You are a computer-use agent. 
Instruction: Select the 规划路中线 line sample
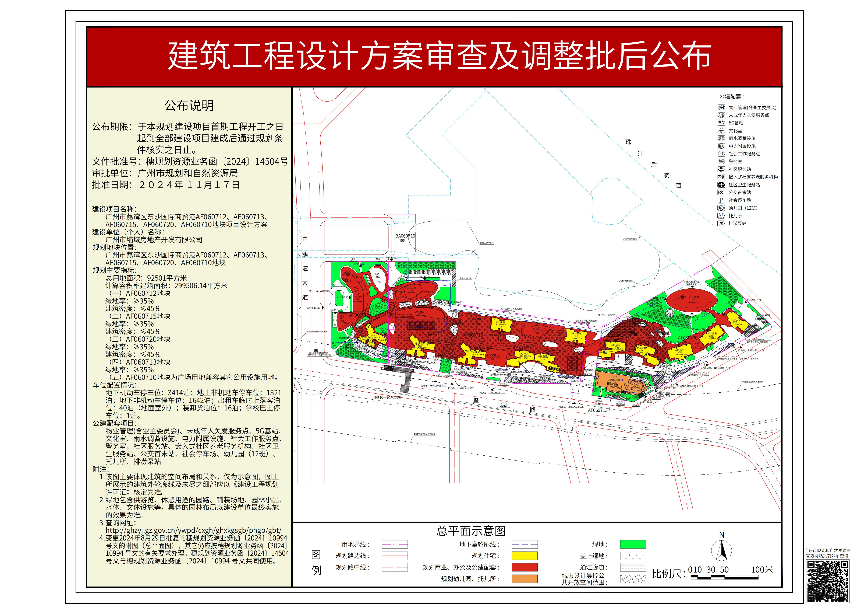pos(394,567)
